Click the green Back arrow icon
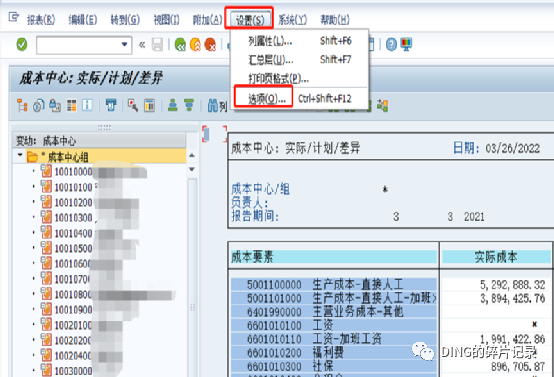Image resolution: width=554 pixels, height=377 pixels. (x=180, y=45)
